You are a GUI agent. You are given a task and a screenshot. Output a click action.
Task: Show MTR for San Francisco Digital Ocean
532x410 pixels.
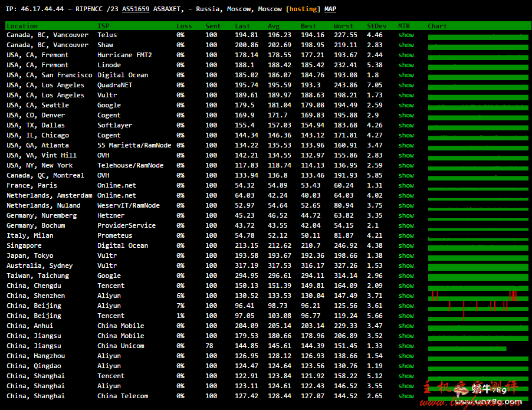(x=406, y=75)
